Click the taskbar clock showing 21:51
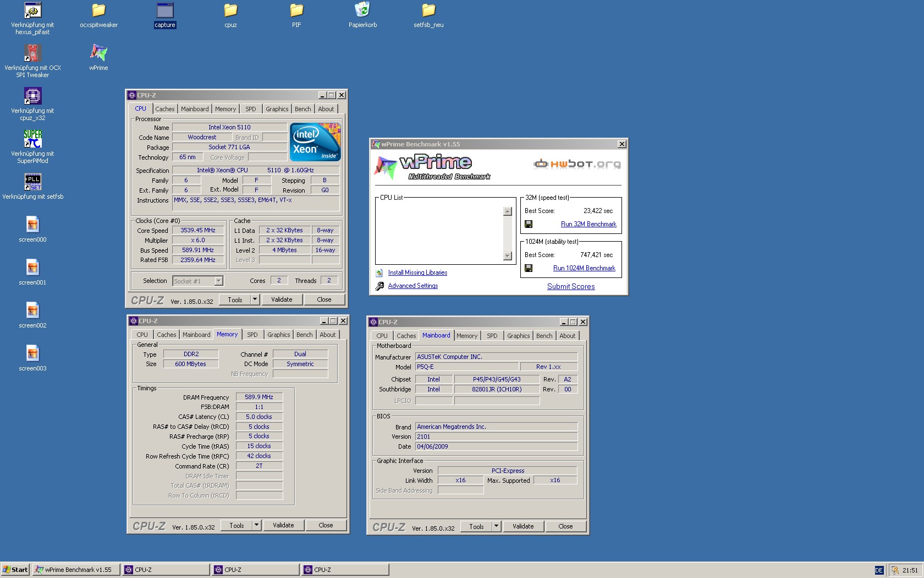Image resolution: width=924 pixels, height=578 pixels. pos(910,570)
